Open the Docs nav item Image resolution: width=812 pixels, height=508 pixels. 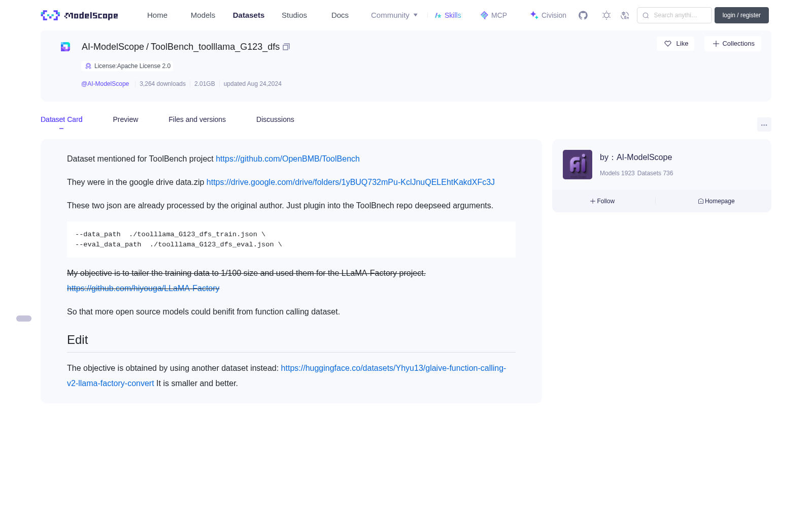pos(340,15)
